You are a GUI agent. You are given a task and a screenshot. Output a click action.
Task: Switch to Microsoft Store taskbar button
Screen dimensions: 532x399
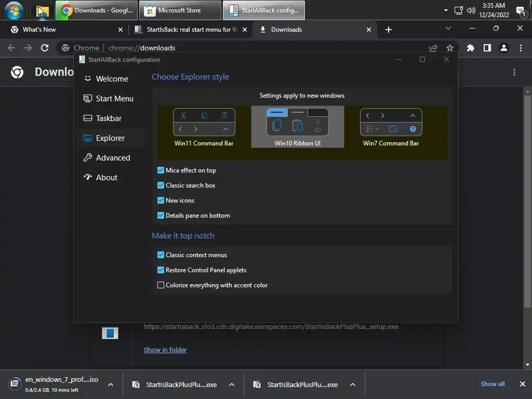[x=180, y=10]
